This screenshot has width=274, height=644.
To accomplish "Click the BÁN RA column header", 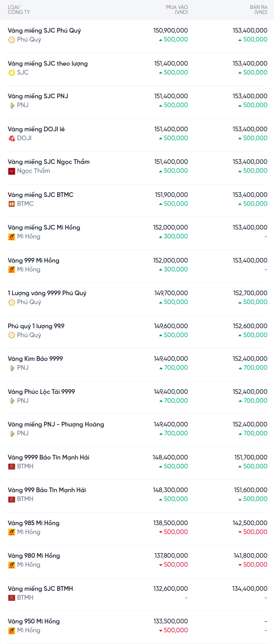I will click(x=258, y=10).
